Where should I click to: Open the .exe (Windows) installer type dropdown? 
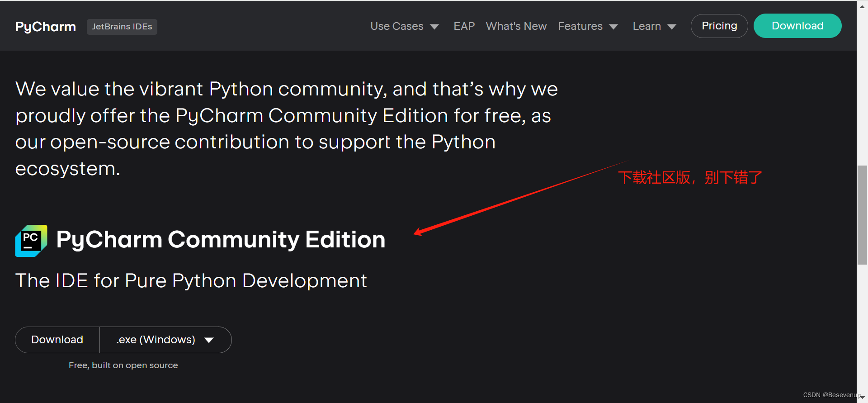(x=165, y=340)
